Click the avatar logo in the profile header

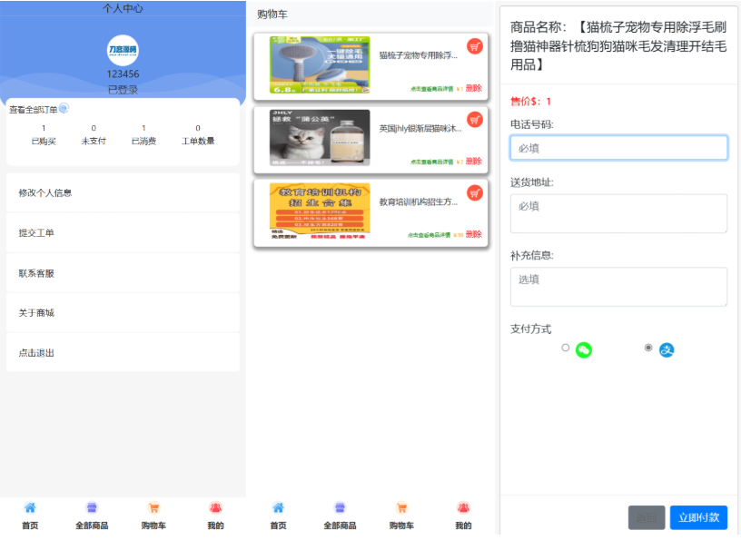[123, 52]
